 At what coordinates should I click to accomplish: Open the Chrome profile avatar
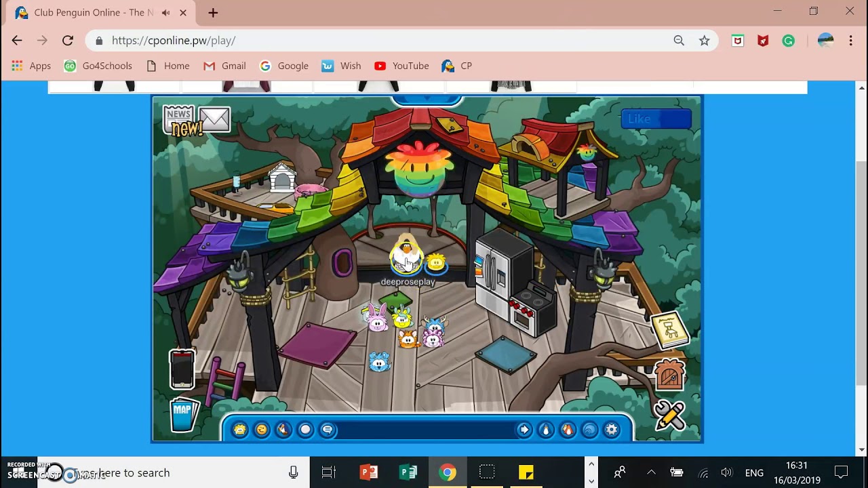(825, 41)
